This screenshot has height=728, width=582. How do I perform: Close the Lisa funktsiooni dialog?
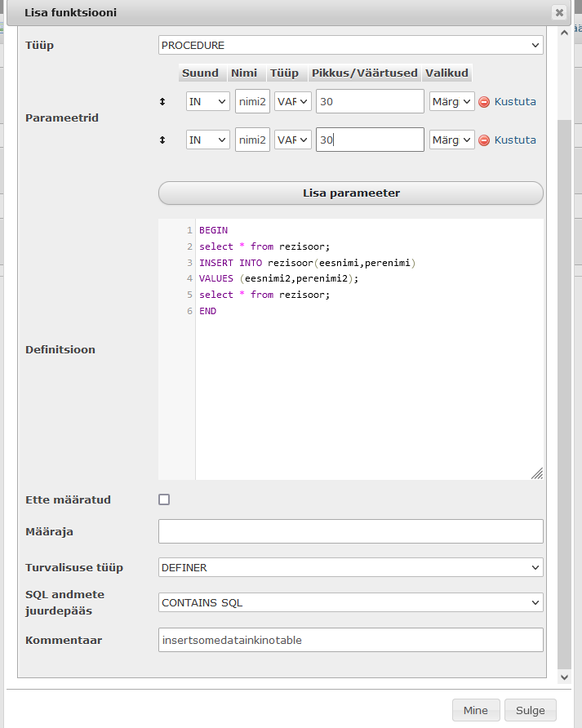[x=559, y=12]
